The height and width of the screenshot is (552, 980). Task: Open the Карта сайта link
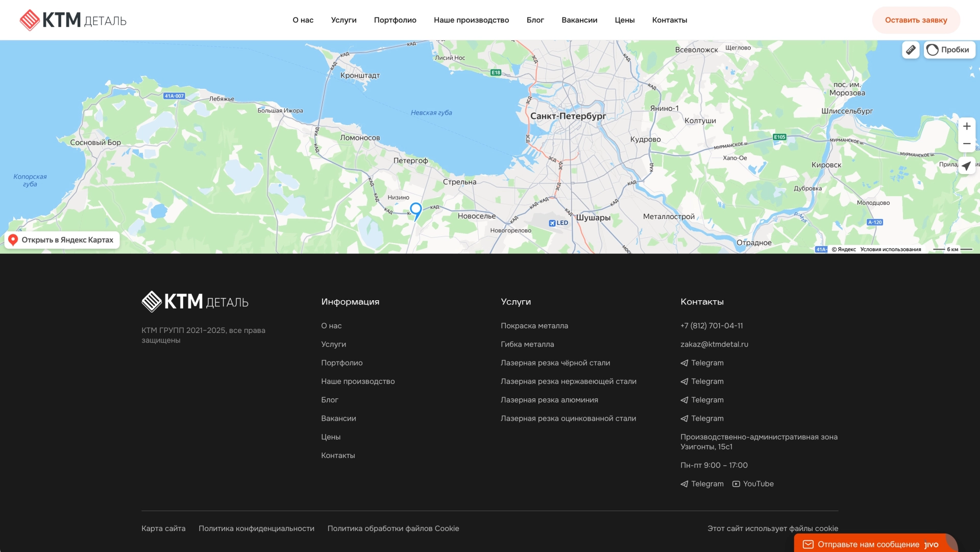point(163,528)
